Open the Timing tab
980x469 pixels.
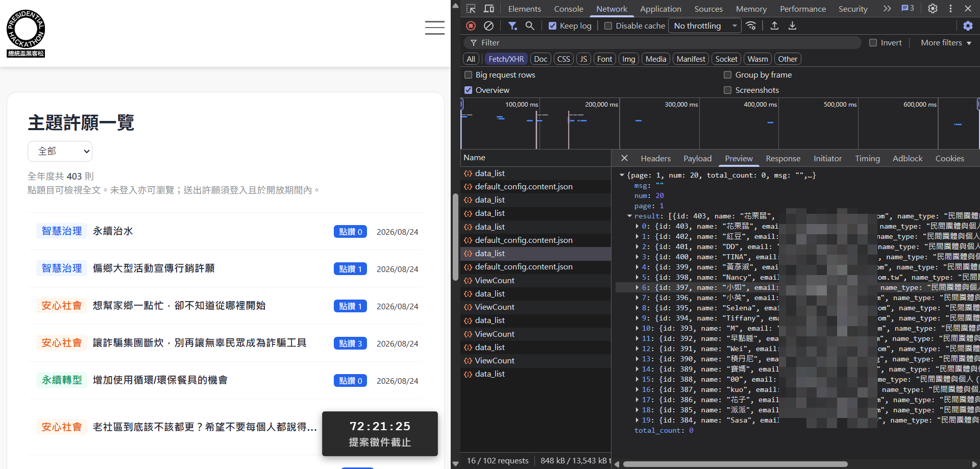(x=867, y=159)
